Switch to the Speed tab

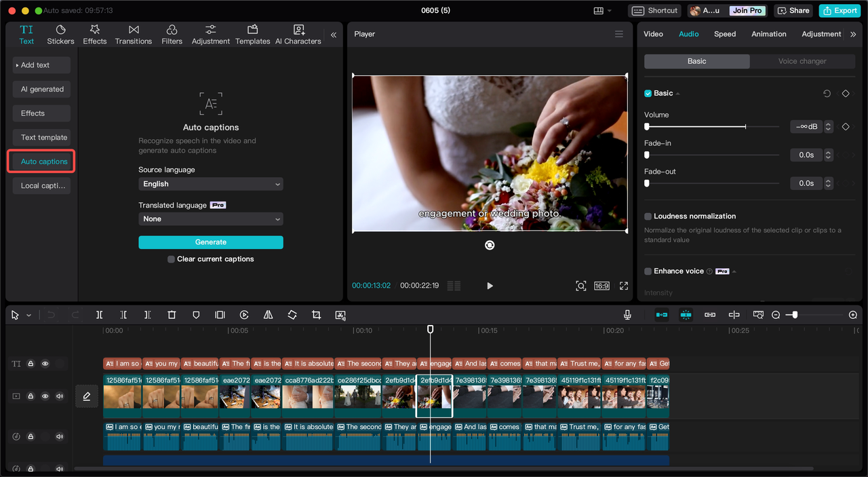click(724, 34)
